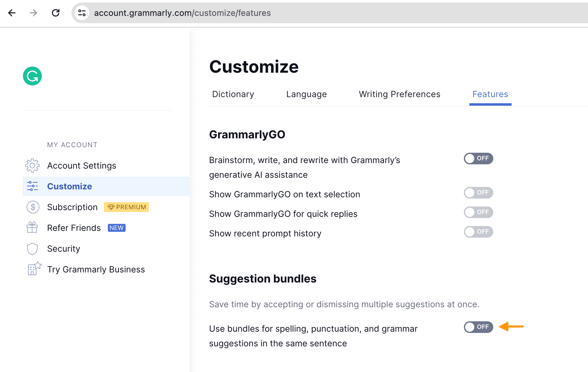Click 'Show recent prompt history' label
The width and height of the screenshot is (588, 372).
265,233
